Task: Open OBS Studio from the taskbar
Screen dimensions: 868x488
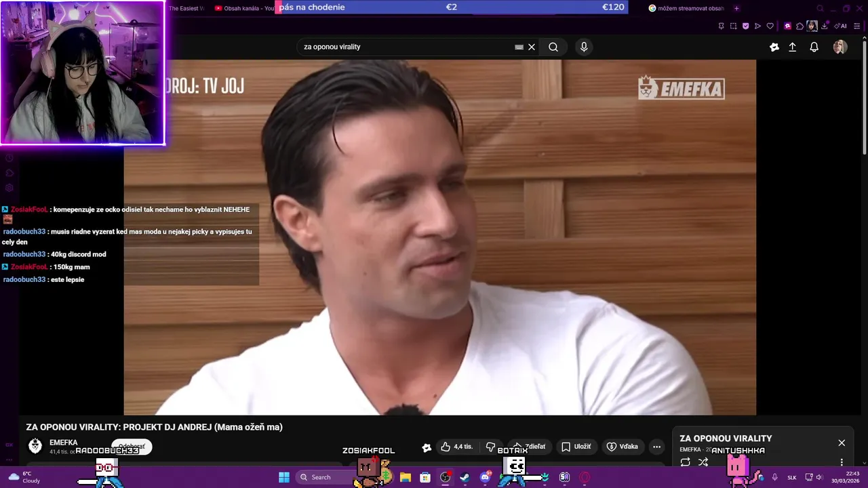Action: [446, 477]
